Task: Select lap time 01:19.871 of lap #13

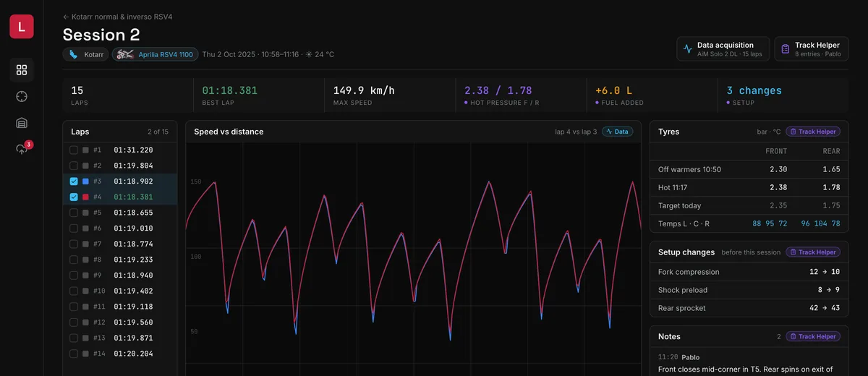Action: click(x=133, y=338)
